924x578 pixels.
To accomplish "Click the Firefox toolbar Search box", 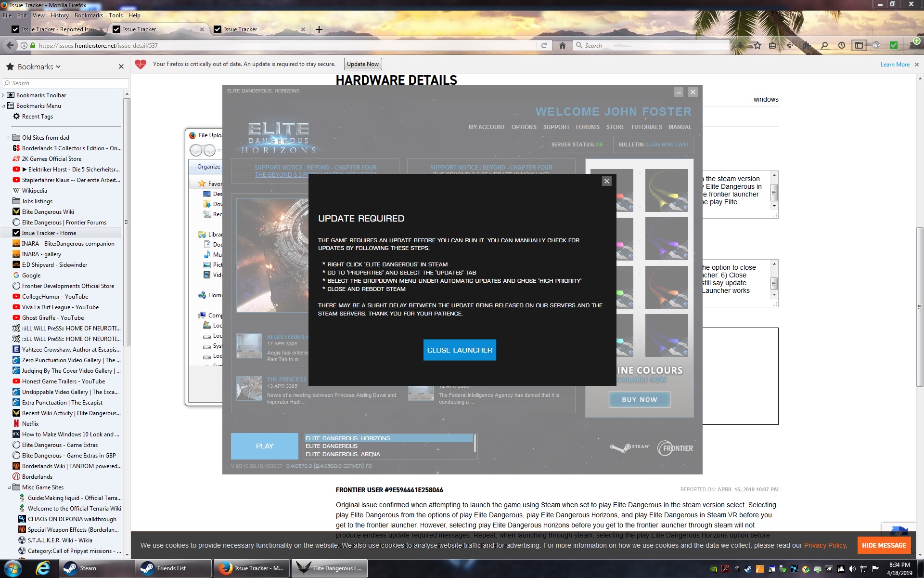I will pos(652,45).
